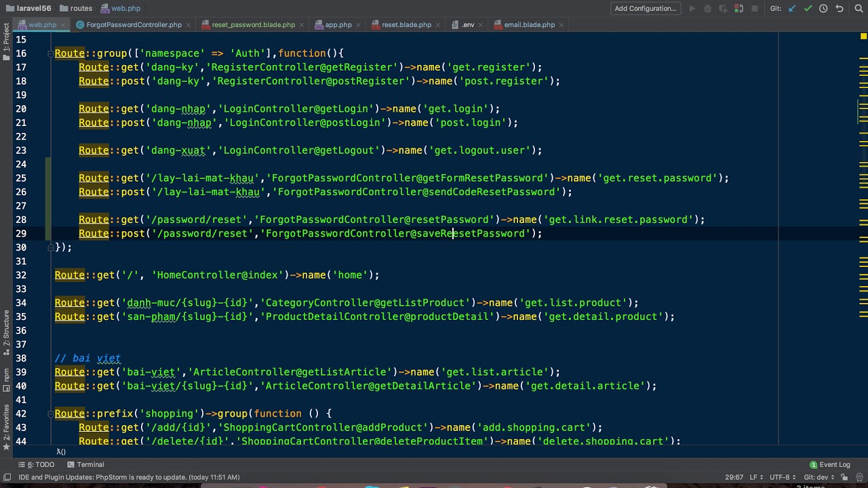This screenshot has height=488, width=868.
Task: Click the 29:67 caret position indicator
Action: pyautogui.click(x=734, y=477)
